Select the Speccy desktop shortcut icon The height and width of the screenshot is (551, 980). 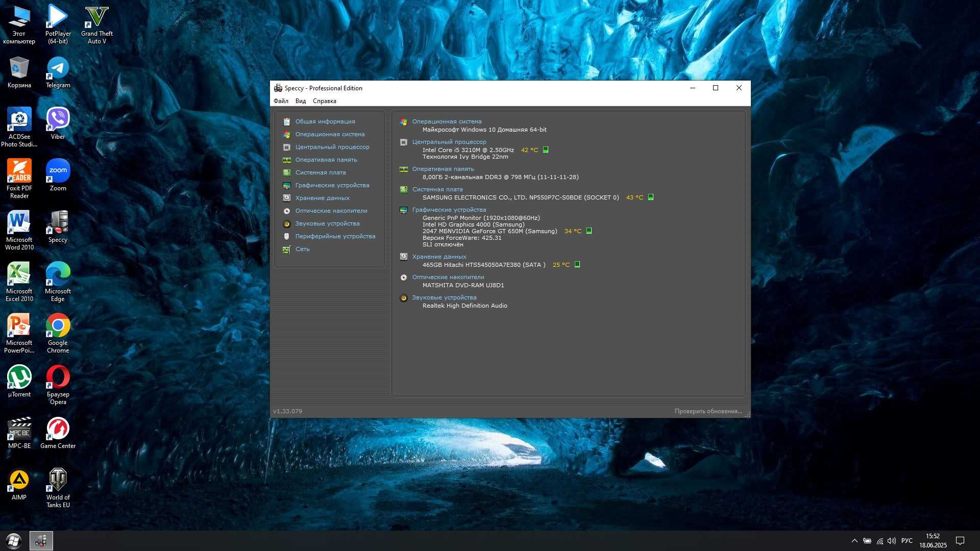(58, 227)
